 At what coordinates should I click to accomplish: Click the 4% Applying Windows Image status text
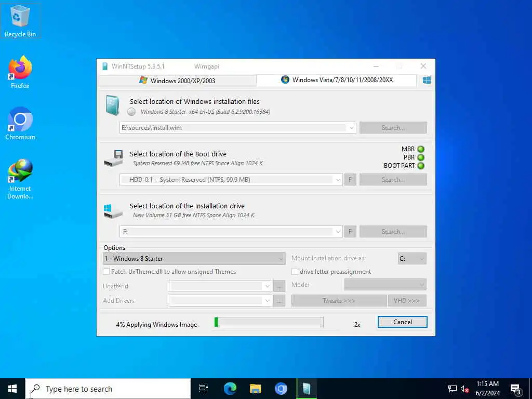point(156,325)
